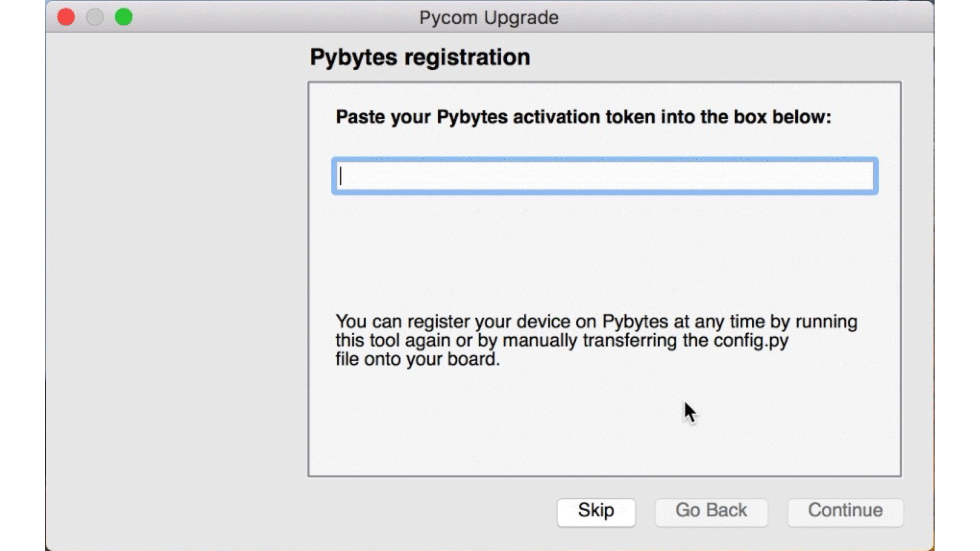980x551 pixels.
Task: Click the word config.py in the note
Action: (751, 341)
